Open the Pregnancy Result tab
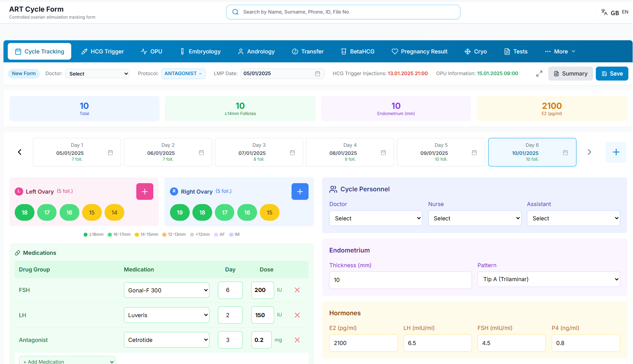 click(420, 52)
